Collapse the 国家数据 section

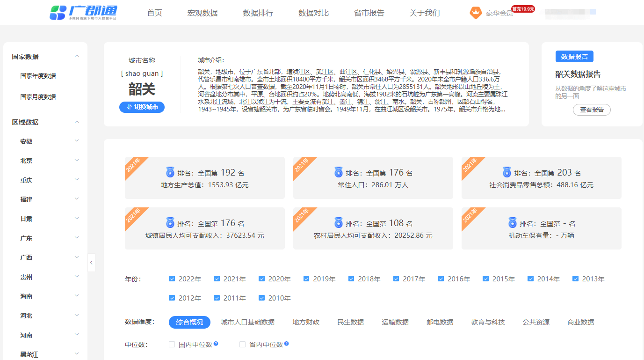pos(77,56)
